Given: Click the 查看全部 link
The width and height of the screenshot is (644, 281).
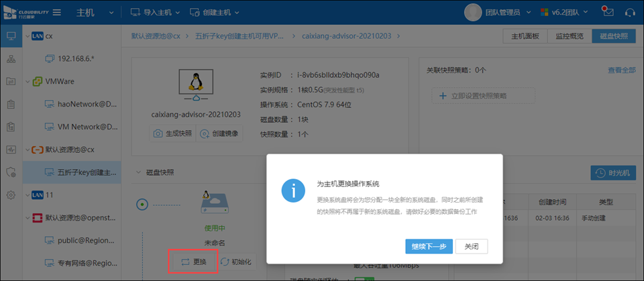Looking at the screenshot, I should point(621,70).
